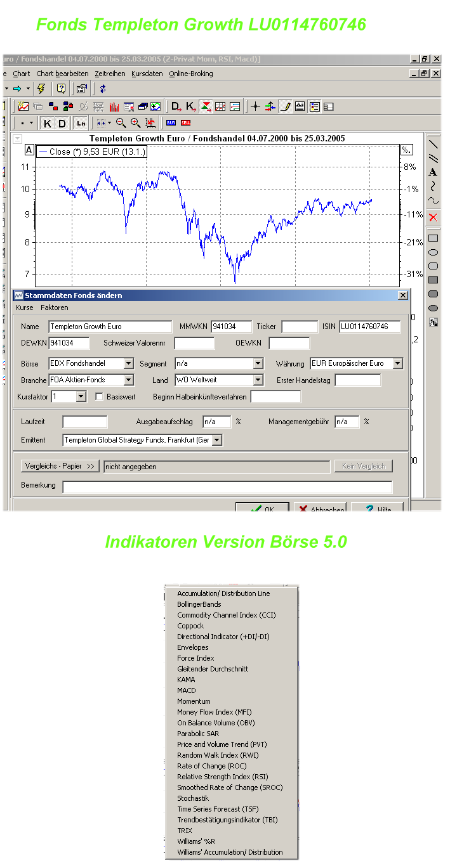
Task: Click the ISIN input field
Action: [370, 327]
